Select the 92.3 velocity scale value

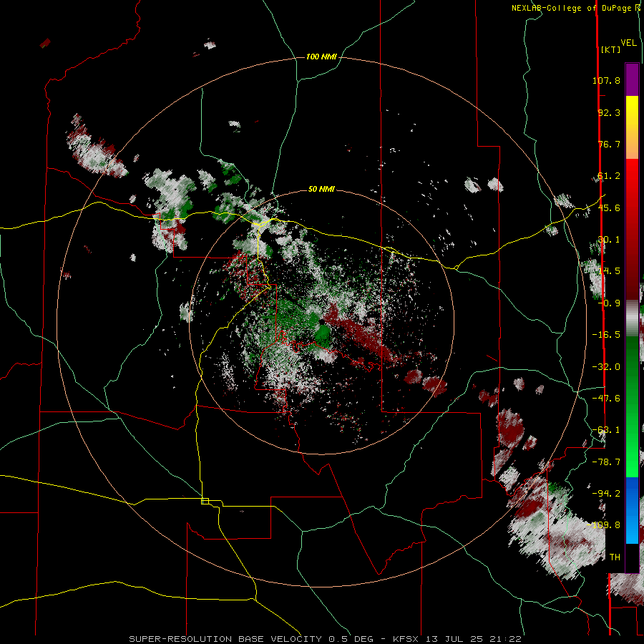pyautogui.click(x=609, y=112)
